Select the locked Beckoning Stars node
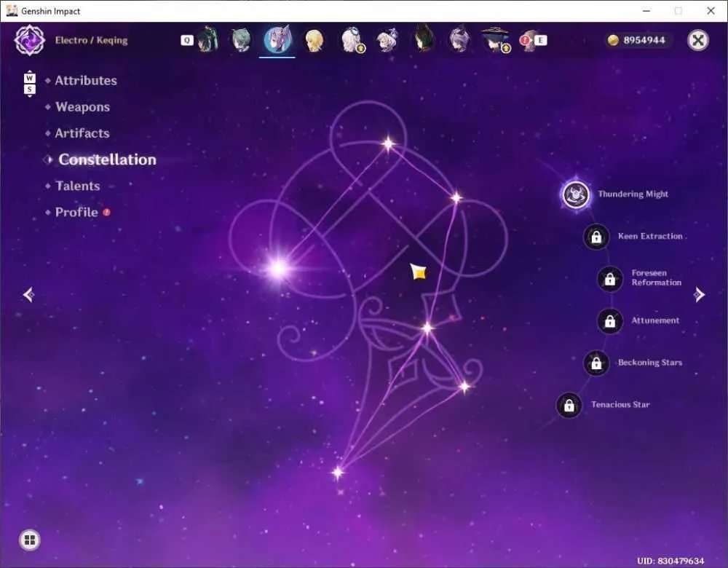 coord(596,363)
